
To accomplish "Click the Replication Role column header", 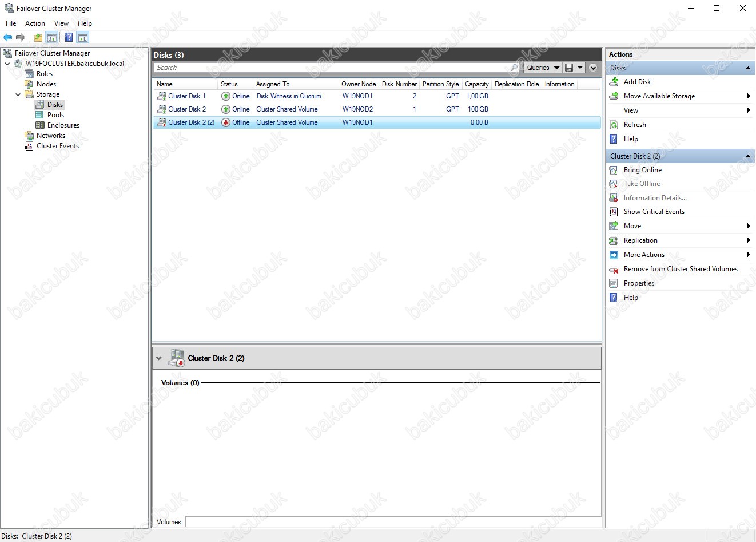I will 516,84.
